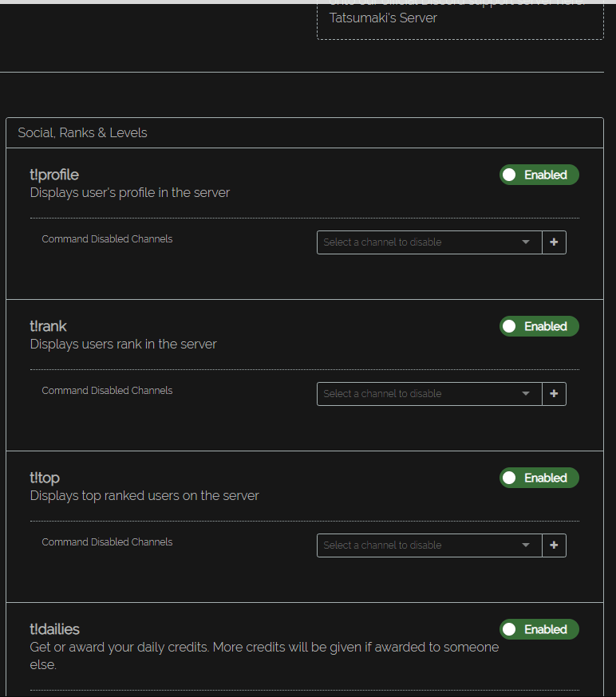Click Command Disabled Channels label under t!profile
Viewport: 616px width, 697px height.
(107, 239)
